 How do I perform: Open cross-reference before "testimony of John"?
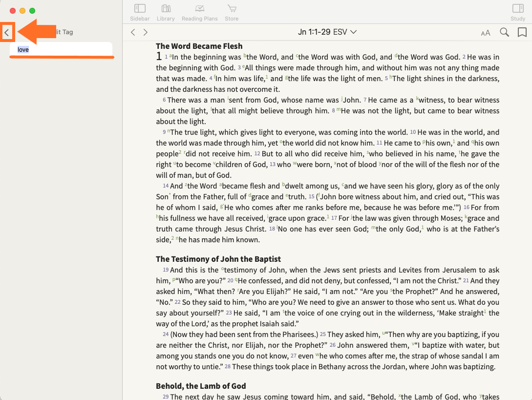[223, 269]
